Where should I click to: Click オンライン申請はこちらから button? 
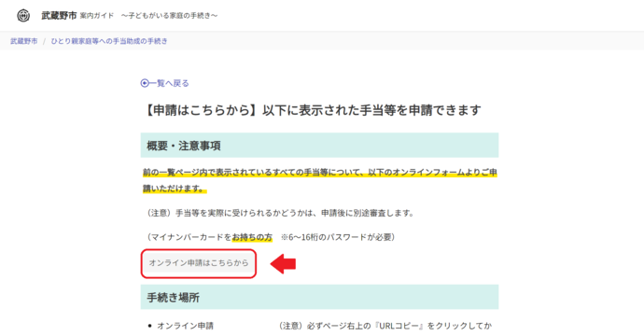(199, 263)
